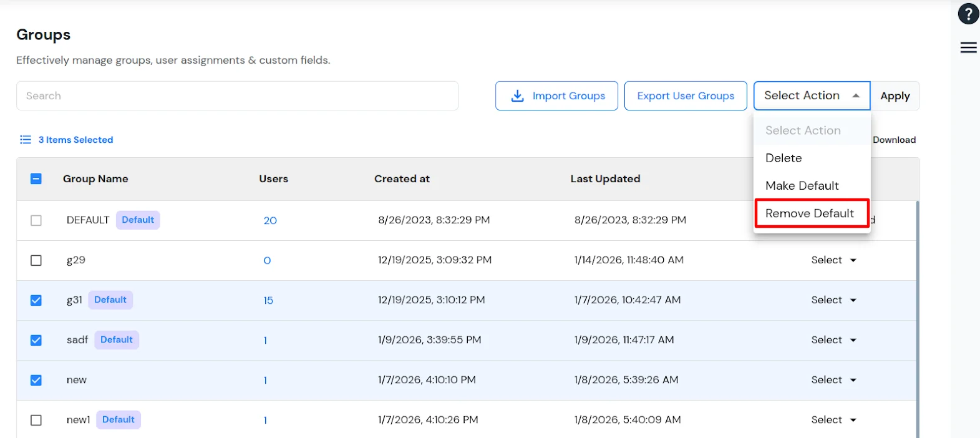Image resolution: width=980 pixels, height=438 pixels.
Task: Click the Apply button
Action: (895, 95)
